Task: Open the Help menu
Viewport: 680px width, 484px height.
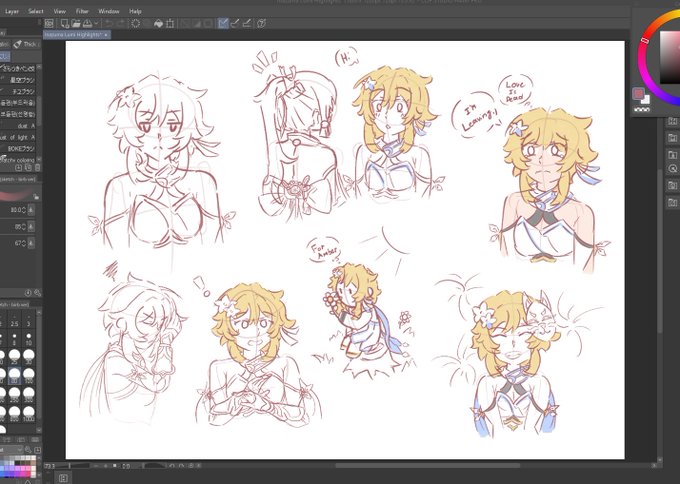Action: [135, 11]
